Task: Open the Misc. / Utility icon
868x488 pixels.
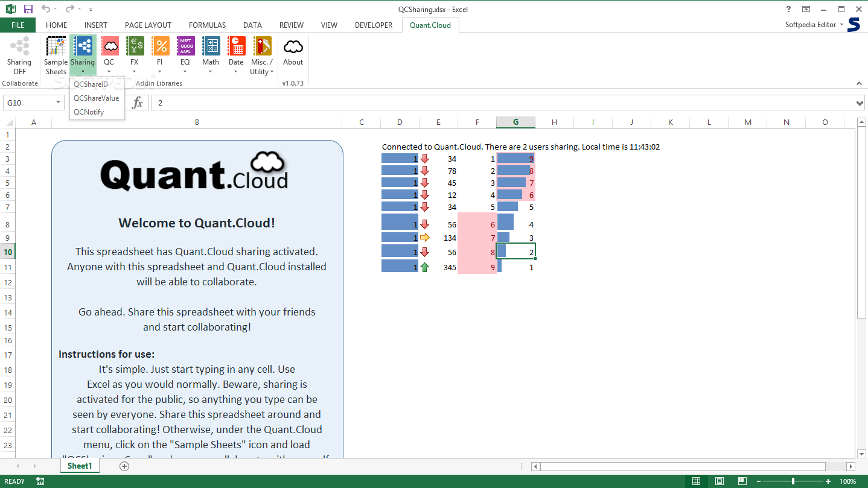Action: [x=262, y=46]
